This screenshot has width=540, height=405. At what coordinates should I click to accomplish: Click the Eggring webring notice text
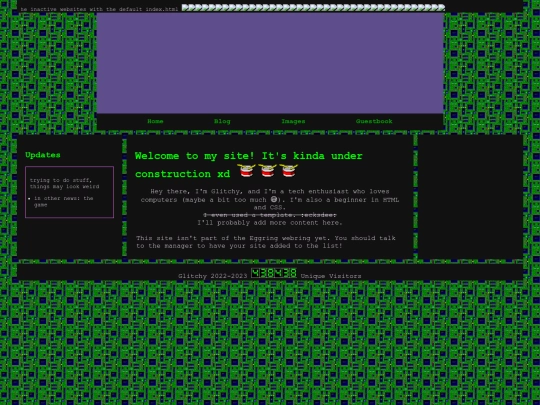point(266,242)
